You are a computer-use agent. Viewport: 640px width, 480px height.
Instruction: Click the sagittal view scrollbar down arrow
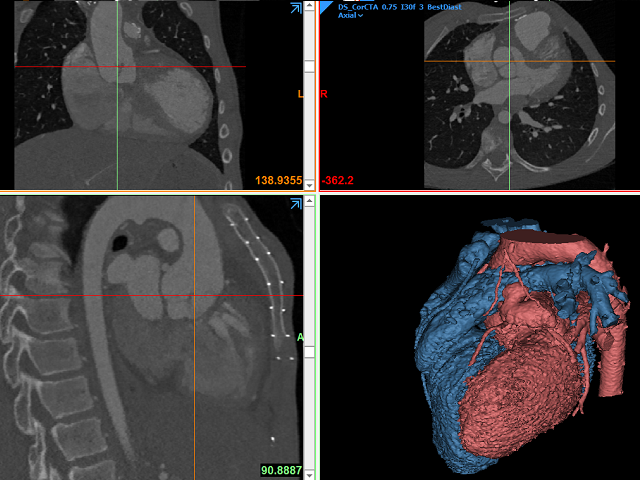point(309,475)
